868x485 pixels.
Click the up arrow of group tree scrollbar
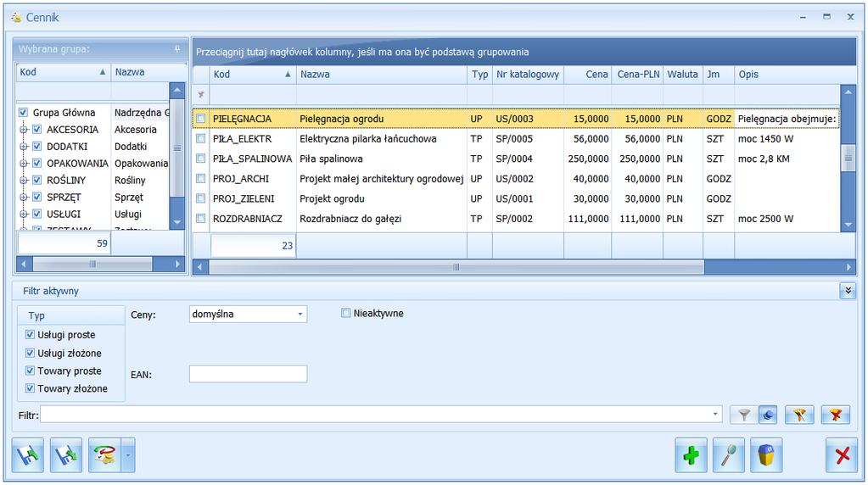[x=176, y=90]
